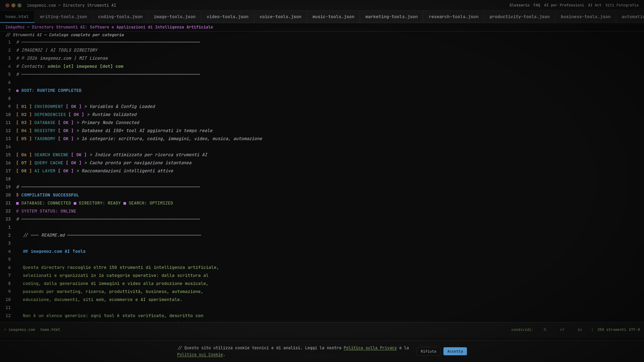
Task: Click the 'SEARCH: OPTIMIZED' status text
Action: click(151, 203)
